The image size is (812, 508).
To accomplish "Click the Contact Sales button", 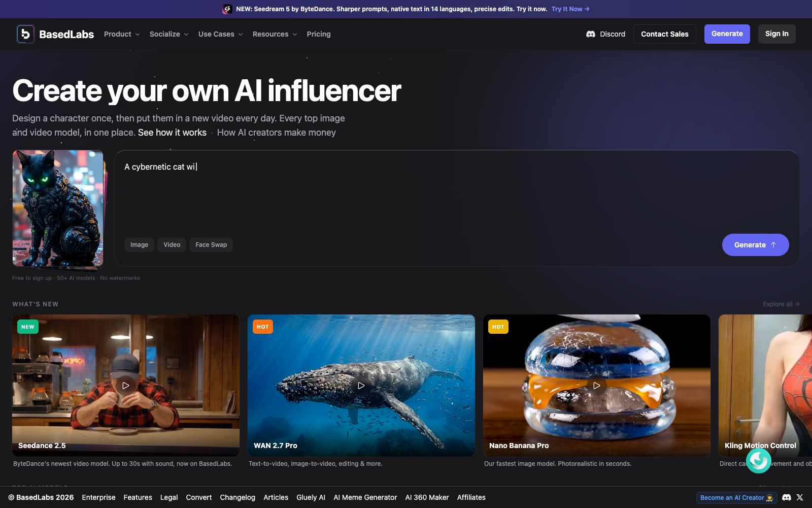I will pyautogui.click(x=665, y=34).
